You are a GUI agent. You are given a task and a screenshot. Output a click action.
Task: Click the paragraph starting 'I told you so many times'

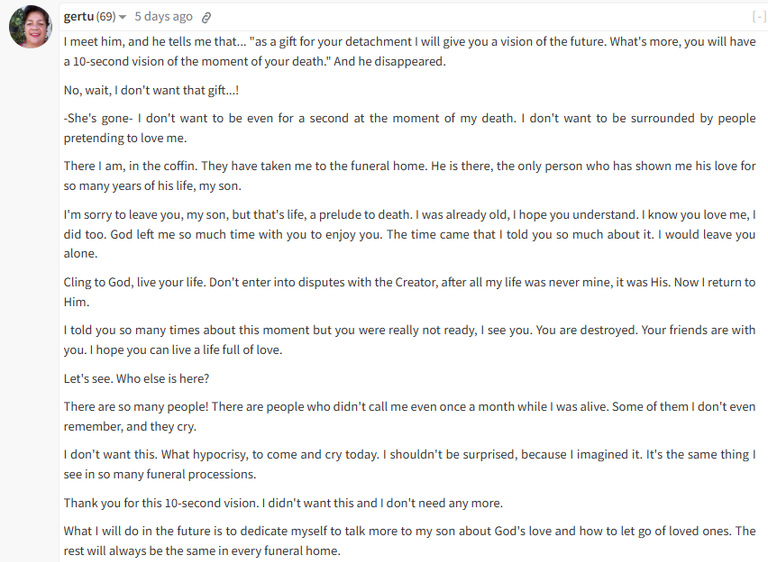tap(409, 340)
